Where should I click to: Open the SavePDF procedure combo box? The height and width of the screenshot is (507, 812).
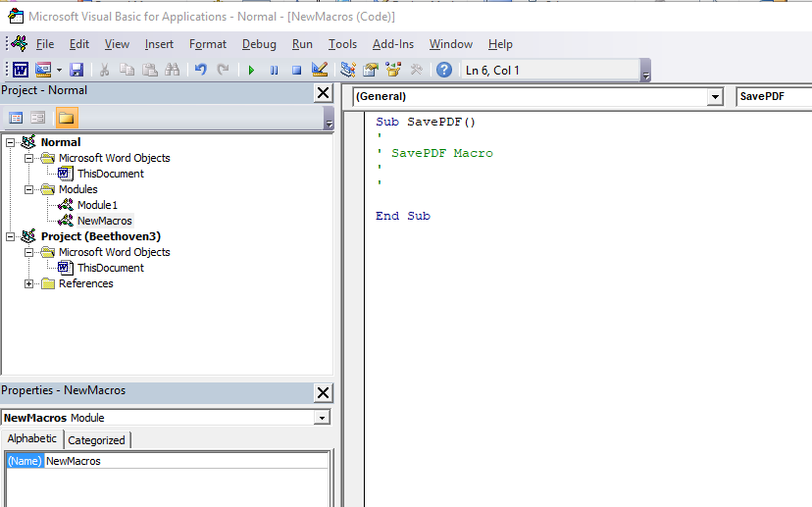click(774, 97)
